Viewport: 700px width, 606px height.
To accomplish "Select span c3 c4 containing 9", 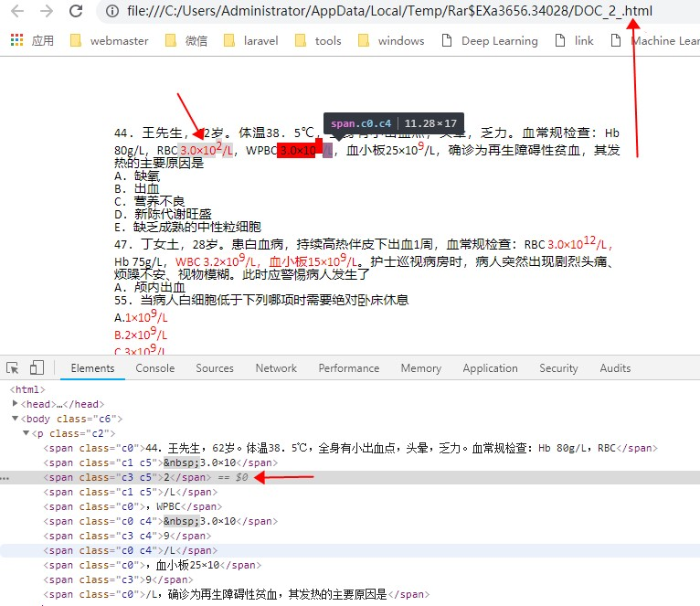I will [x=127, y=536].
